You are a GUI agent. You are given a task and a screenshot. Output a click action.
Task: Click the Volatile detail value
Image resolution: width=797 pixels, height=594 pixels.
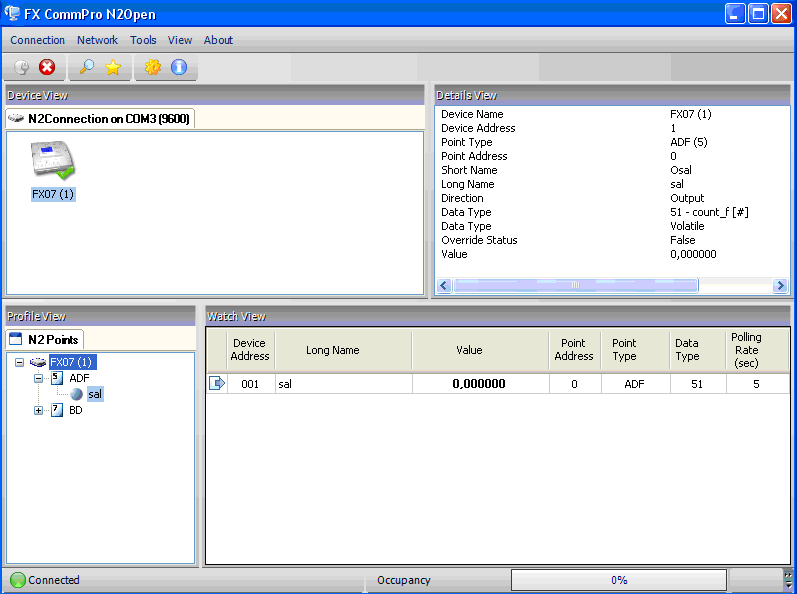(687, 226)
